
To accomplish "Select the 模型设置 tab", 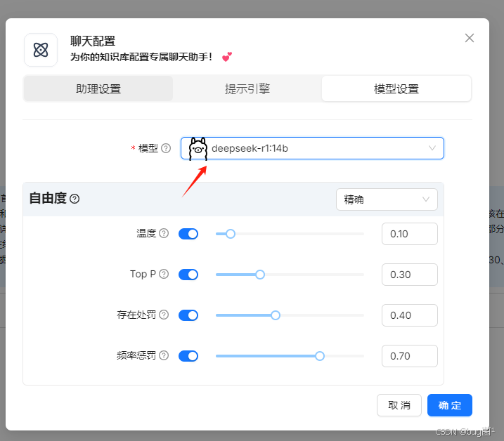I will [x=396, y=89].
